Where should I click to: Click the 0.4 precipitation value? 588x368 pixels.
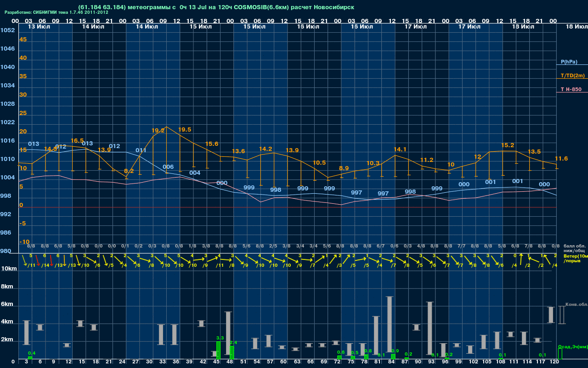pos(32,353)
